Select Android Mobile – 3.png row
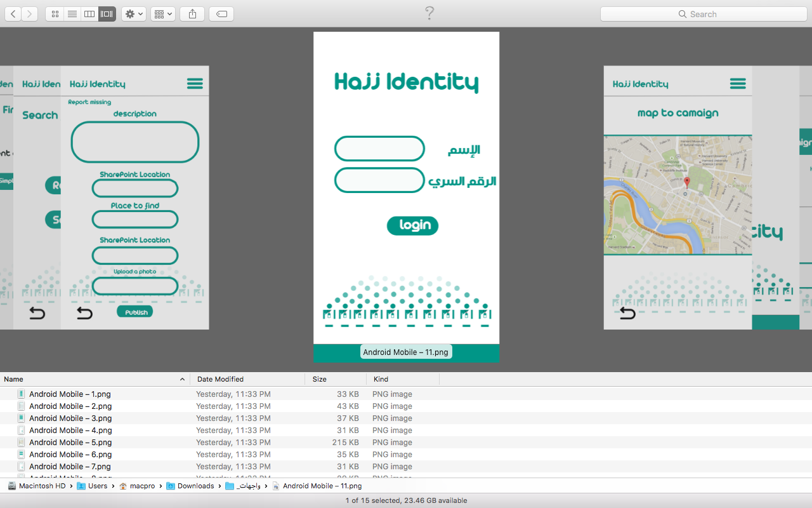 click(x=406, y=418)
